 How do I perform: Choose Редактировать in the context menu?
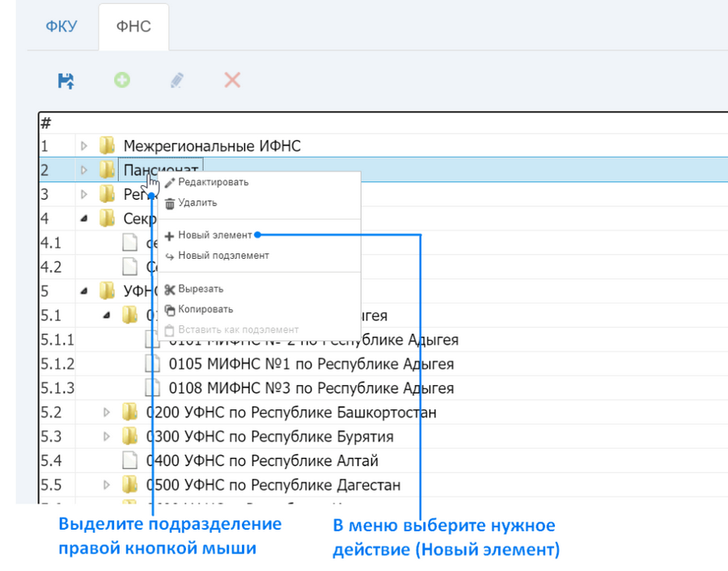pyautogui.click(x=213, y=182)
